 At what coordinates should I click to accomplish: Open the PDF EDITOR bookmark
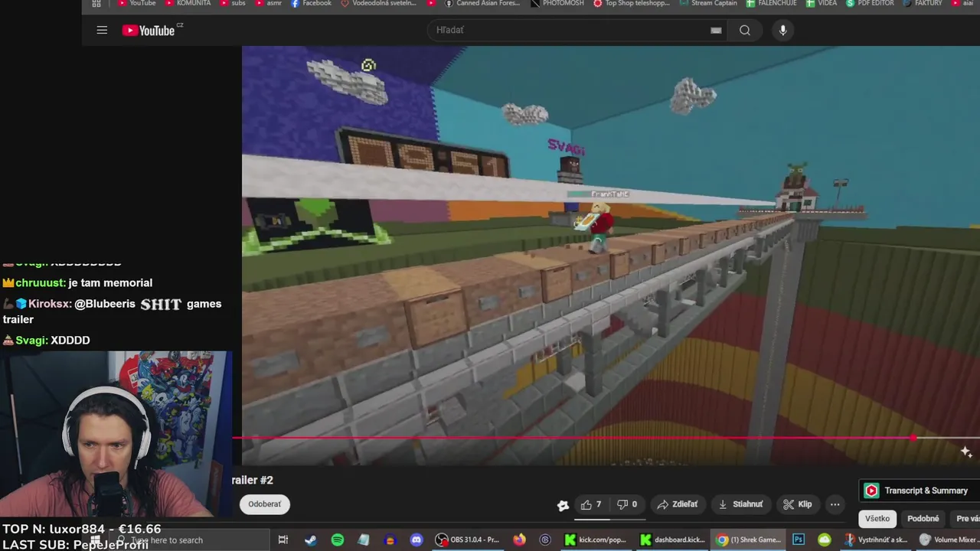(x=871, y=3)
